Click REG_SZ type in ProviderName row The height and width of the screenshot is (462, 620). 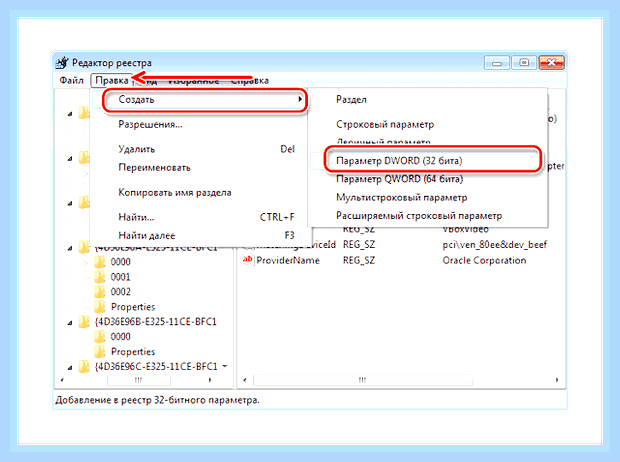[x=359, y=260]
